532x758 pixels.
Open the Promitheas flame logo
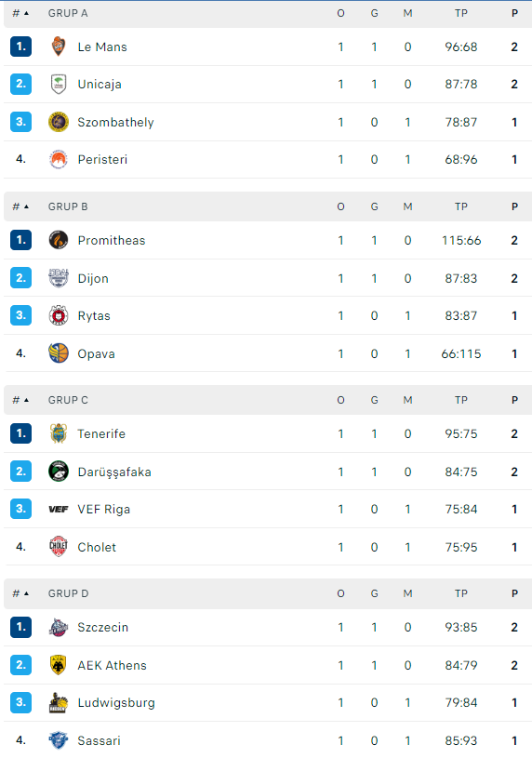[59, 240]
